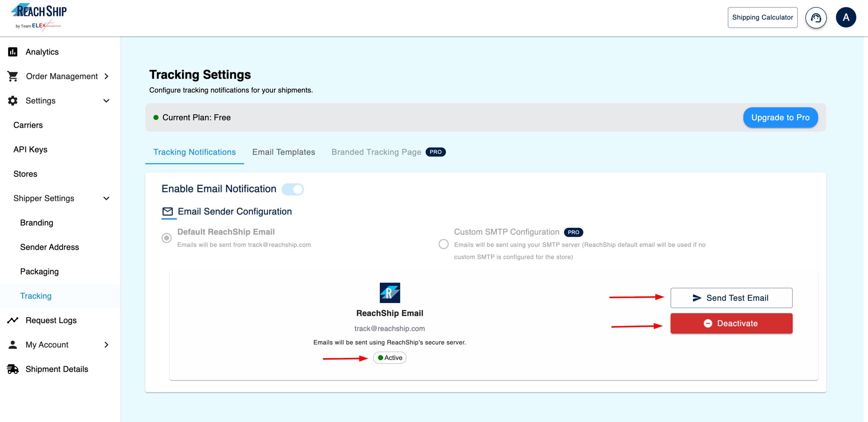Toggle Enable Email Notification switch
The height and width of the screenshot is (422, 868).
tap(293, 189)
